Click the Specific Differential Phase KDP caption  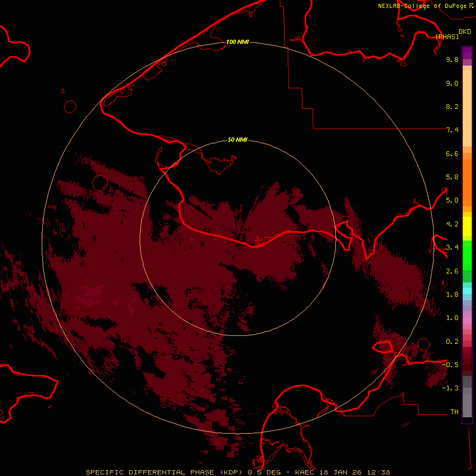[x=237, y=472]
